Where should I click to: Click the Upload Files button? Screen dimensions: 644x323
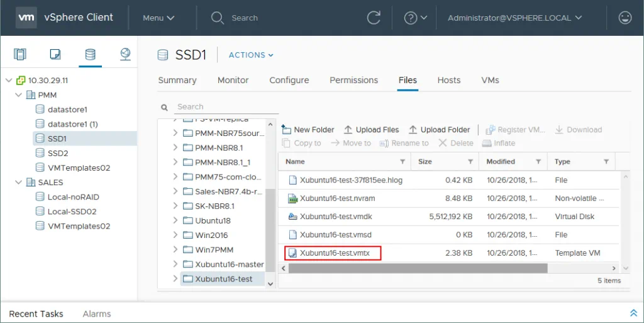tap(371, 130)
